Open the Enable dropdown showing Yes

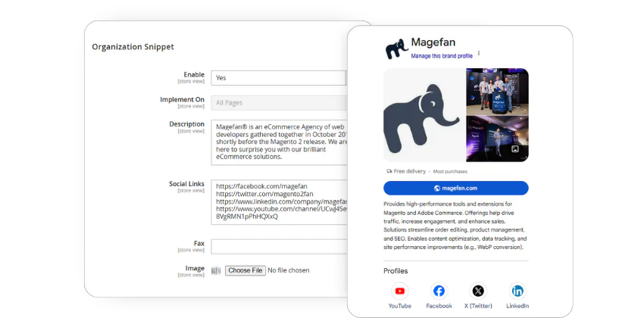point(279,77)
